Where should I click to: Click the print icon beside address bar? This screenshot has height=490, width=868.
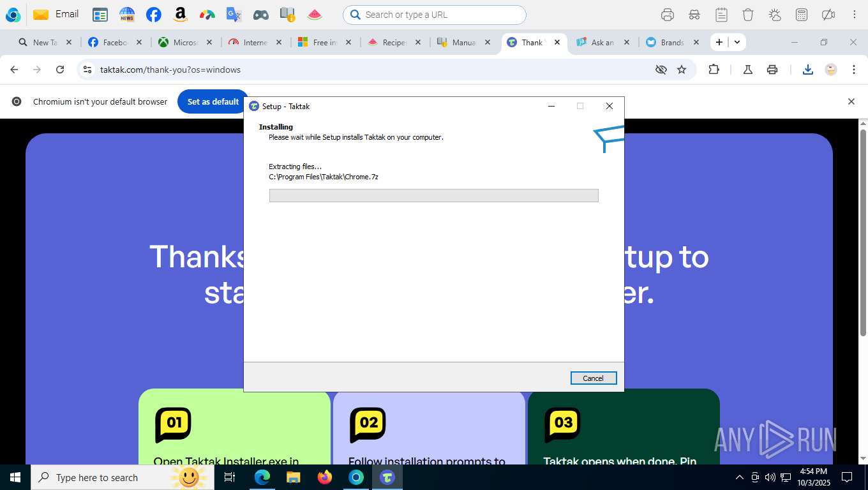tap(772, 70)
